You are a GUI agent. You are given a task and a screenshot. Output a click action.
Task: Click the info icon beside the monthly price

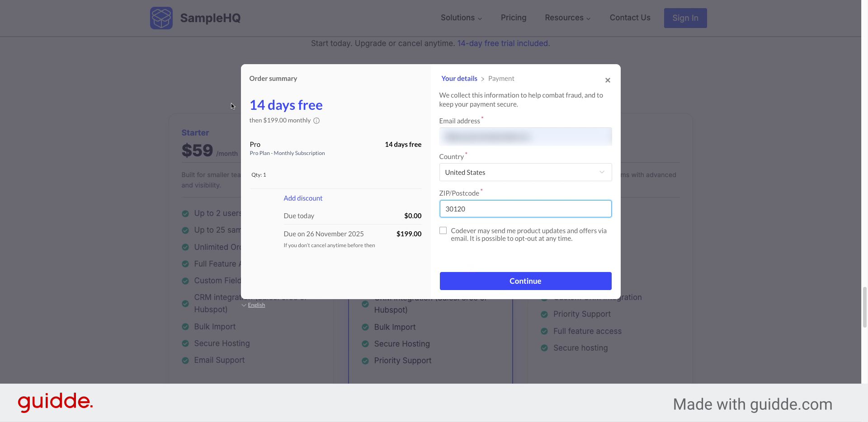tap(316, 121)
